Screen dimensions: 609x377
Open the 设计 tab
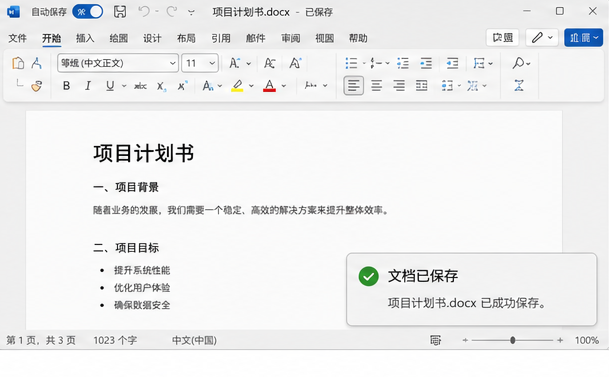[x=152, y=38]
